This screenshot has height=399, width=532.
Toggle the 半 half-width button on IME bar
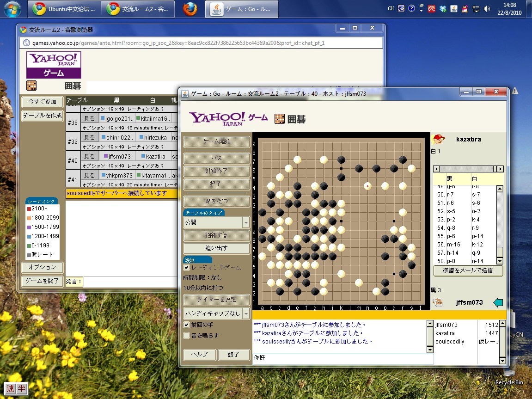(x=21, y=389)
